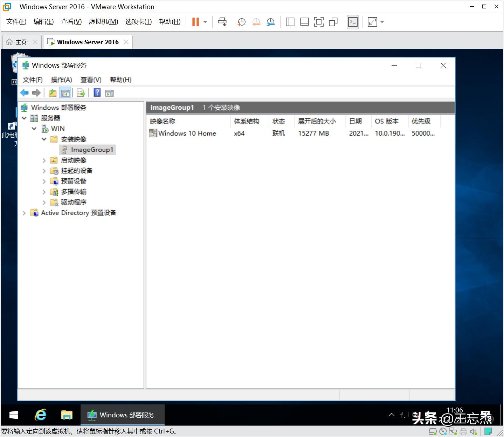Screen dimensions: 504x437
Task: Open the snapshot manager
Action: 270,22
